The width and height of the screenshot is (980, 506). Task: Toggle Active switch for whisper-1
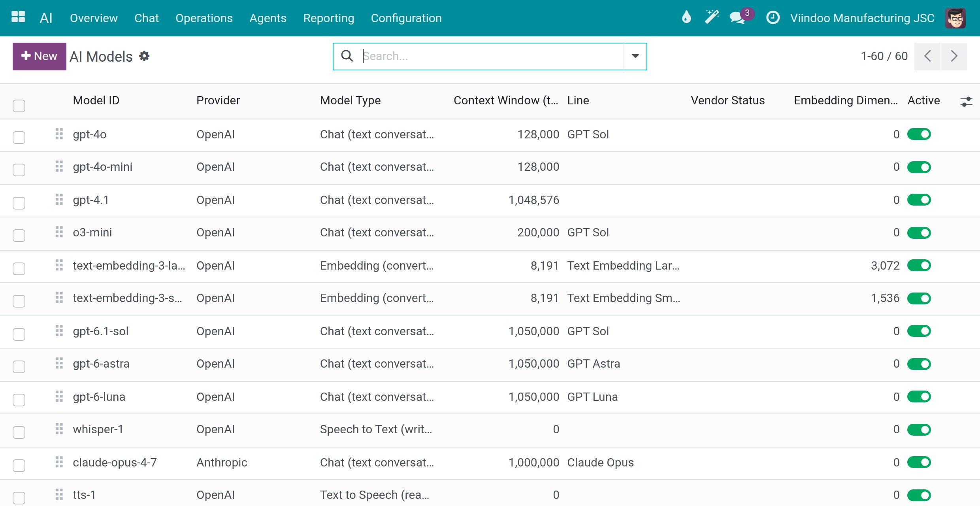pos(919,429)
